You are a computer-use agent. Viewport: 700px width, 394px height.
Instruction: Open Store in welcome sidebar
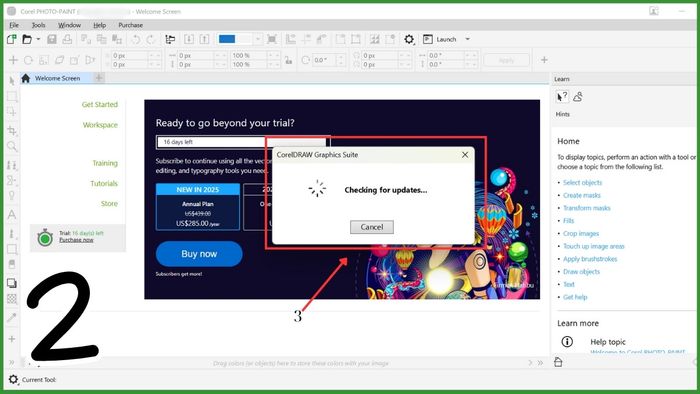coord(109,203)
